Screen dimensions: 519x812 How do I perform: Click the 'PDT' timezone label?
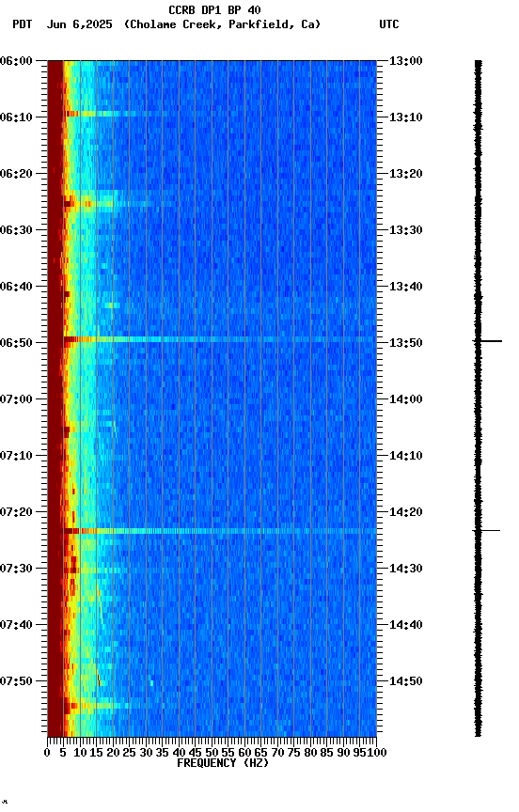pyautogui.click(x=23, y=24)
